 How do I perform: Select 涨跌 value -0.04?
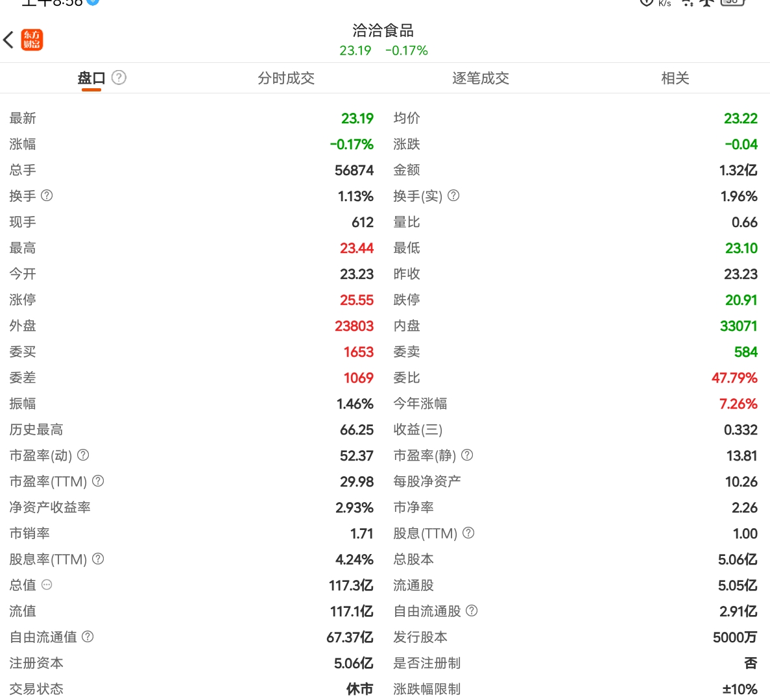741,145
